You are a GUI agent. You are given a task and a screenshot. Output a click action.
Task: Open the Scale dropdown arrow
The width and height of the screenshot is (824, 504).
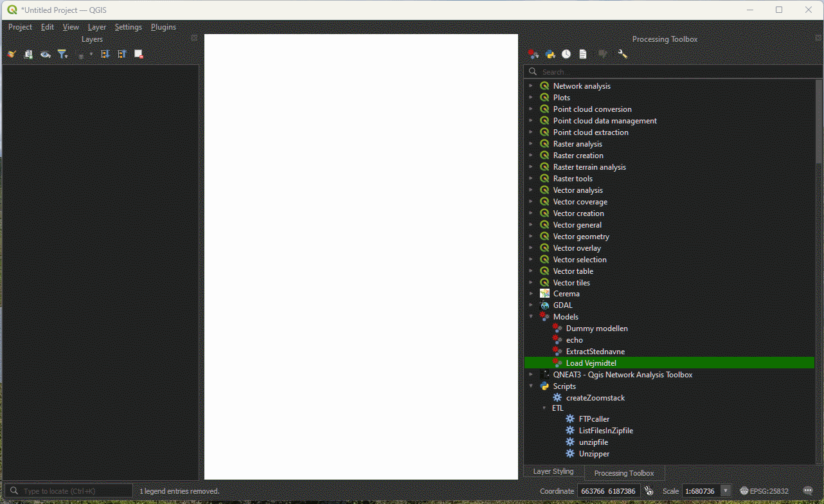[x=726, y=491]
